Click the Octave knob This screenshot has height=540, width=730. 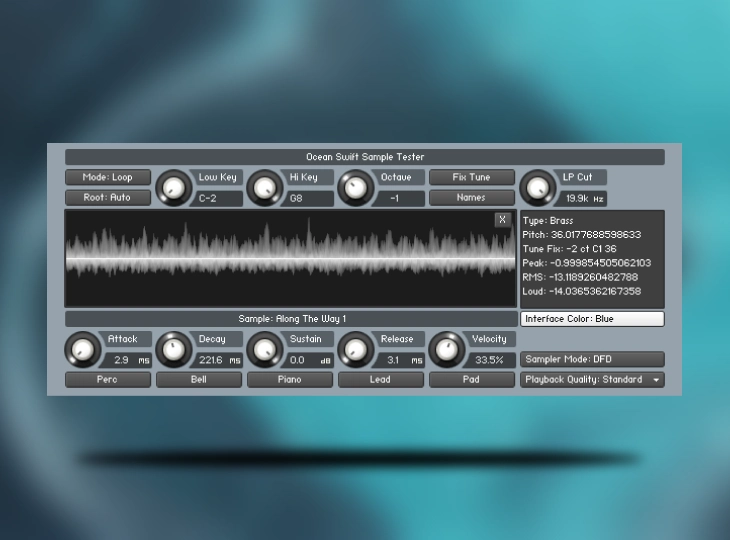355,186
